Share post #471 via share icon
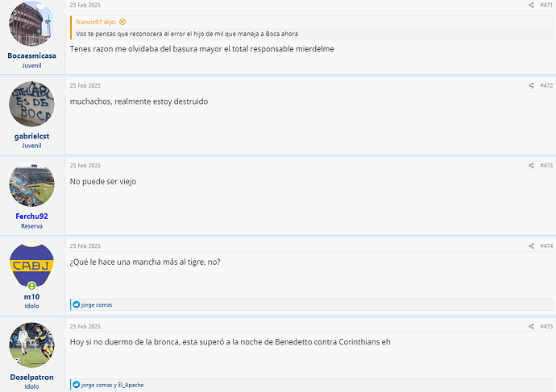 click(x=531, y=5)
